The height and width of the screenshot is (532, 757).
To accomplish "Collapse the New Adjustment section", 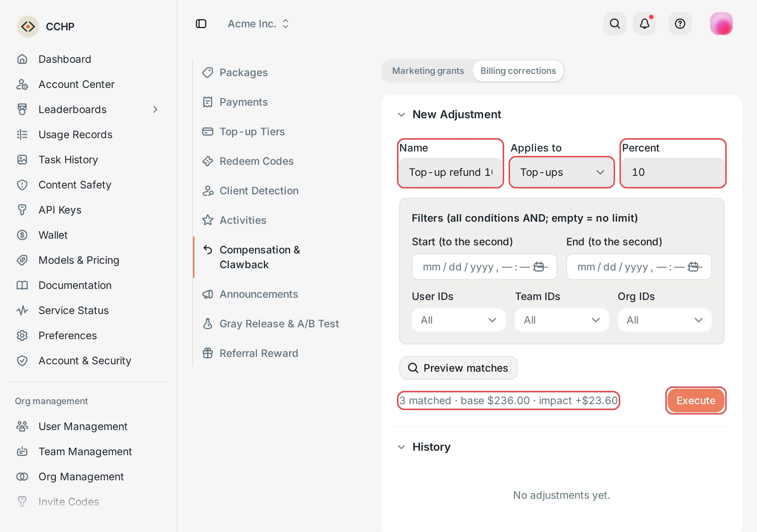I will coord(401,115).
